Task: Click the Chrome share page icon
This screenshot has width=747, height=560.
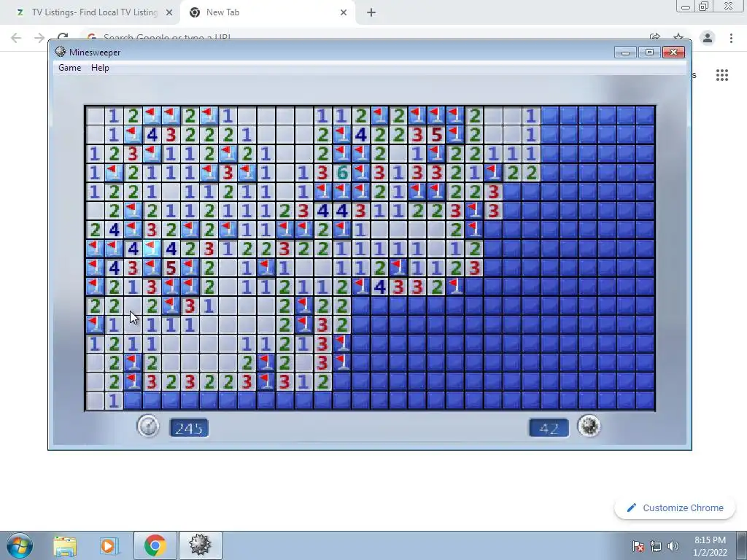Action: click(655, 36)
